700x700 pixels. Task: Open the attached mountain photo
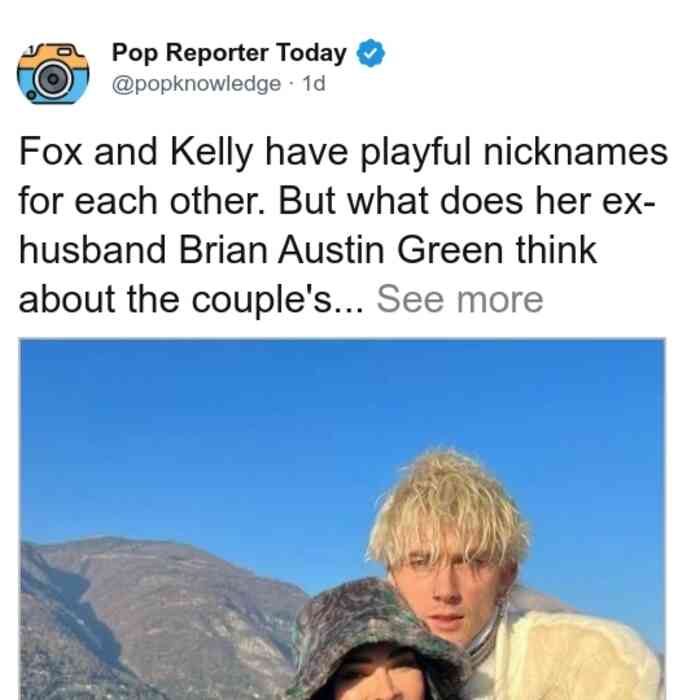pos(342,519)
